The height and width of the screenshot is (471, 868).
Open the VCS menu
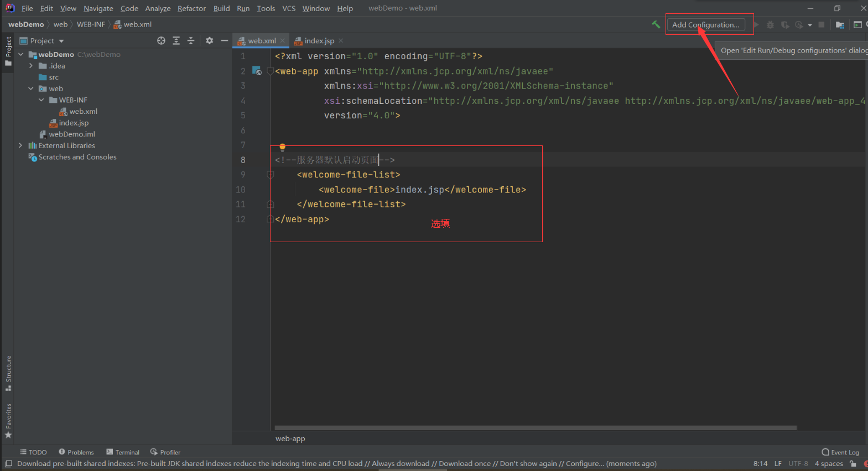[x=289, y=8]
